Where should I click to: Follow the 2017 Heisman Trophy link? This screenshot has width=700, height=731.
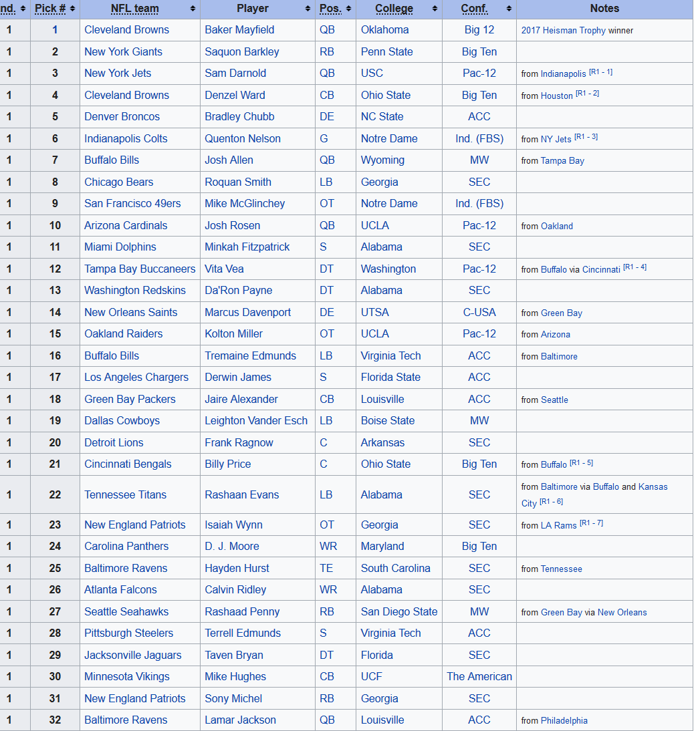point(564,31)
